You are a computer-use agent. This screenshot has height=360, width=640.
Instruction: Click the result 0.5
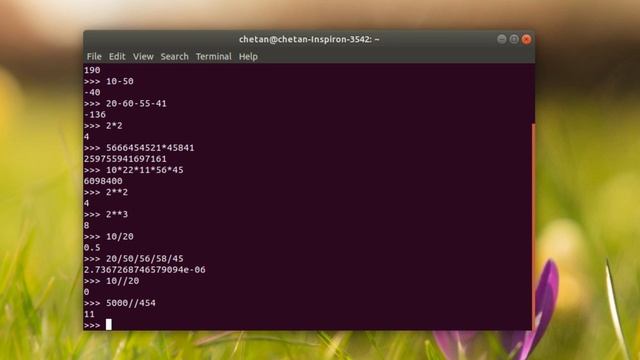pyautogui.click(x=92, y=247)
